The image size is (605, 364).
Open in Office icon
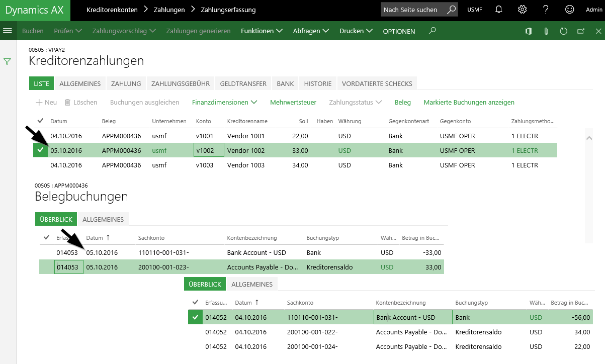(x=529, y=31)
